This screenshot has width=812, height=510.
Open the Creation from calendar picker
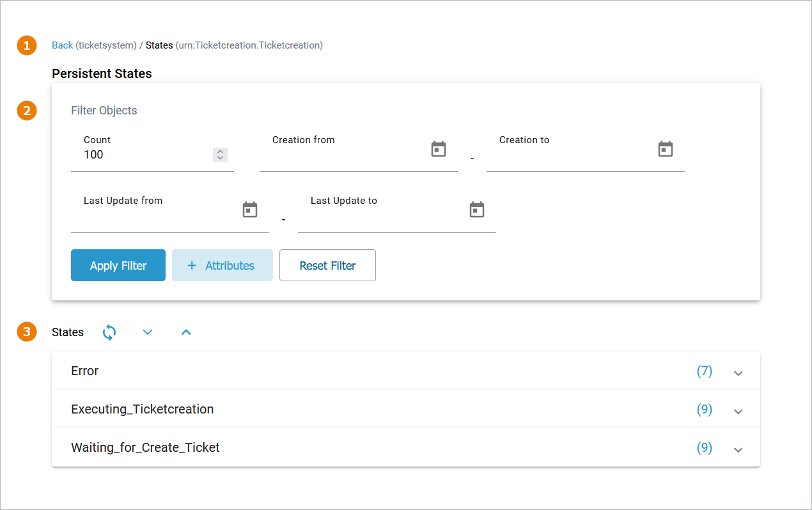(x=438, y=150)
